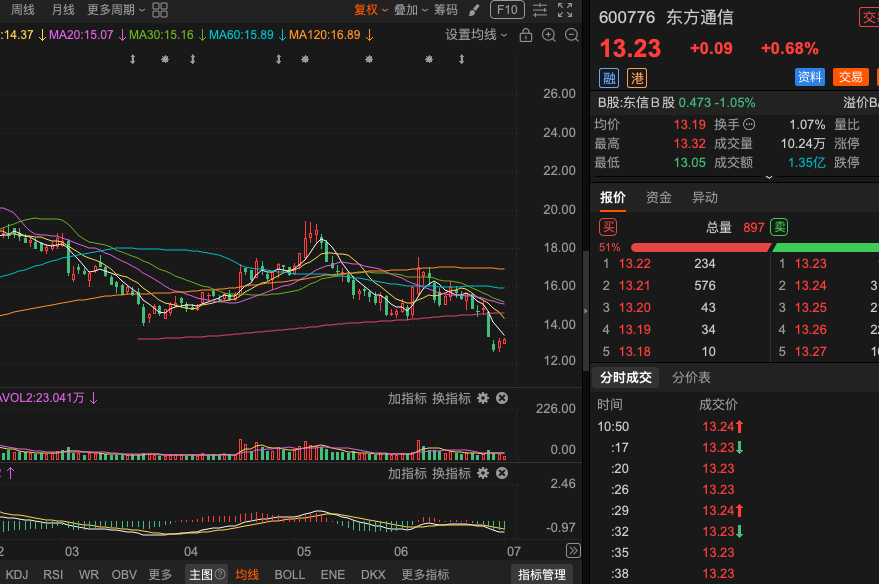The width and height of the screenshot is (879, 584).
Task: Click 换指标 in the MACD panel
Action: point(451,474)
